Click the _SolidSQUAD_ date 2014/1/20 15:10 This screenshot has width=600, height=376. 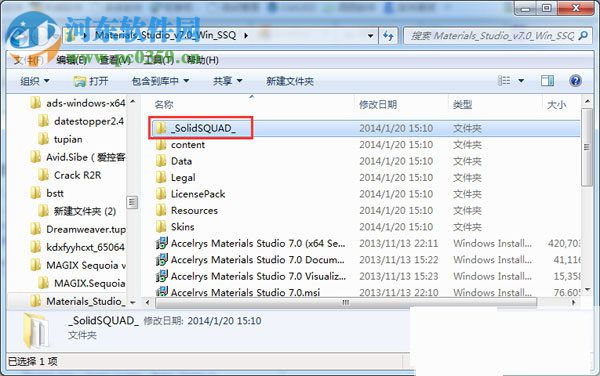396,128
